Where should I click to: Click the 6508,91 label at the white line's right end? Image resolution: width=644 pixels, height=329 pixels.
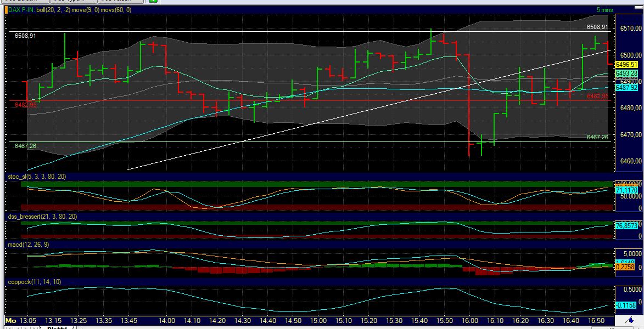tap(597, 27)
